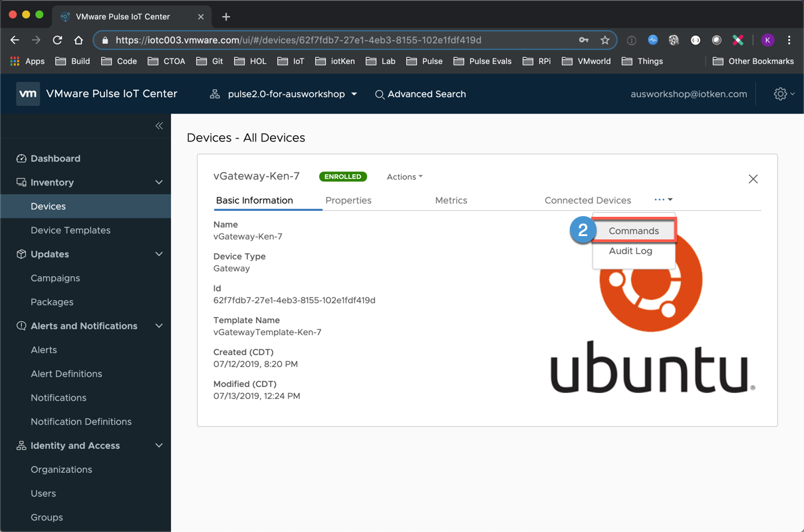This screenshot has height=532, width=804.
Task: Open the Chrome three-dot menu
Action: coord(789,40)
